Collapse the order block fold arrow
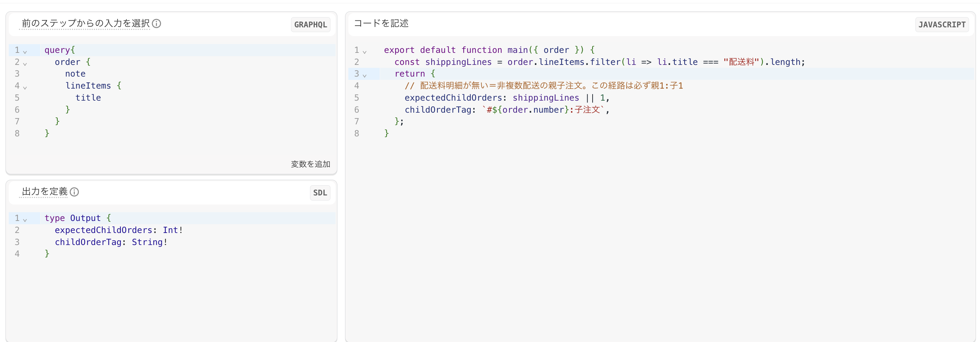Screen dimensions: 980x342 (25, 63)
